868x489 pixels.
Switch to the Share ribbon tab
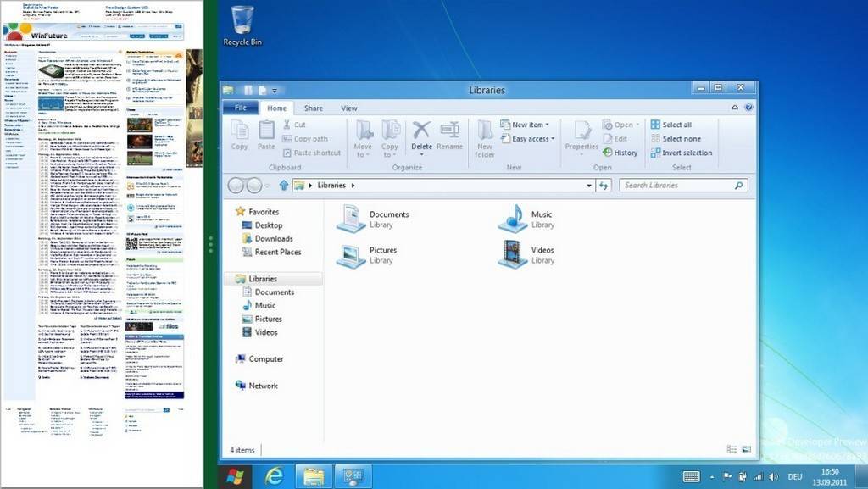314,108
